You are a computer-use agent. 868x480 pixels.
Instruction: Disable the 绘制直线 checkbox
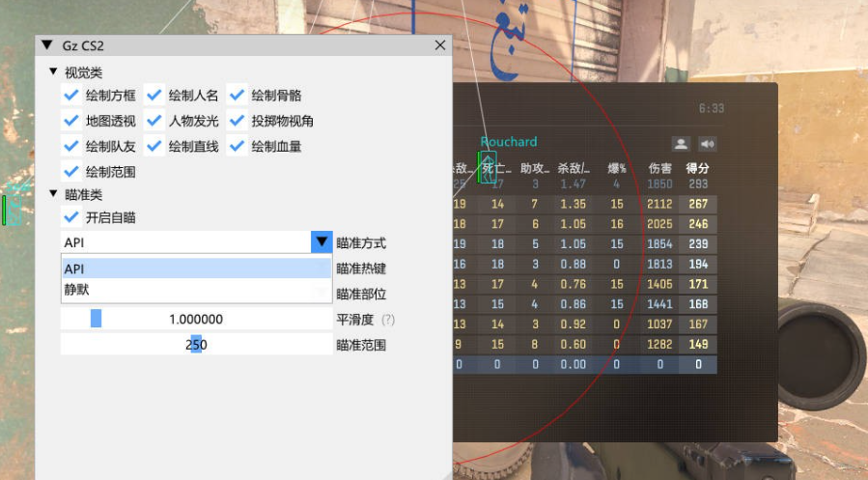[x=154, y=146]
